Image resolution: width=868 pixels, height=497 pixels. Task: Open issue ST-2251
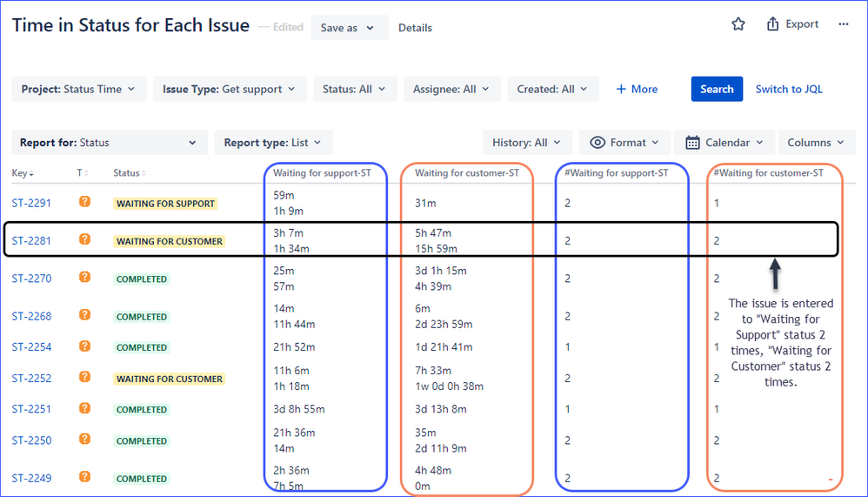coord(31,409)
